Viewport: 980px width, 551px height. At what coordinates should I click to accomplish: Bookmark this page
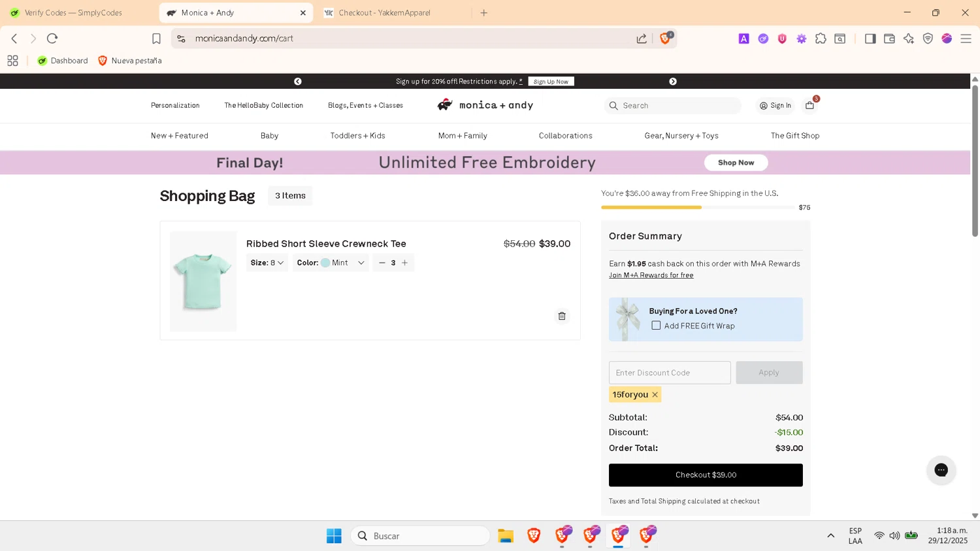pos(156,39)
